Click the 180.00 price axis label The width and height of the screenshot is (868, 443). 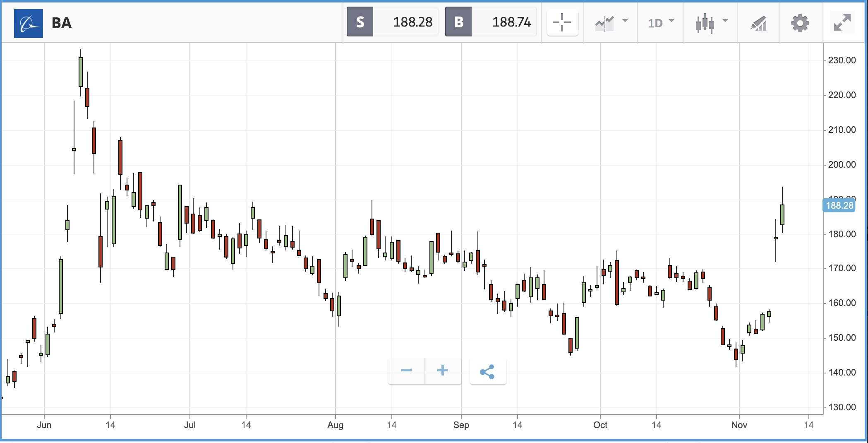[x=842, y=234]
